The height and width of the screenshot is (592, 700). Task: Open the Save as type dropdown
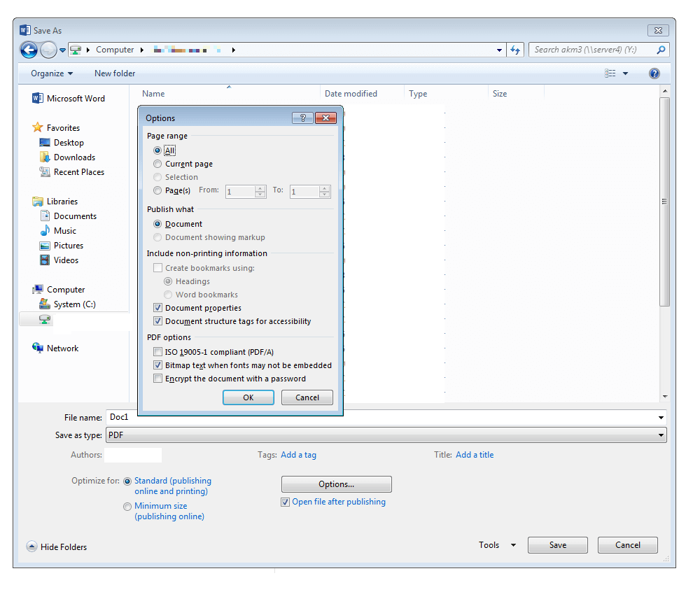(386, 435)
